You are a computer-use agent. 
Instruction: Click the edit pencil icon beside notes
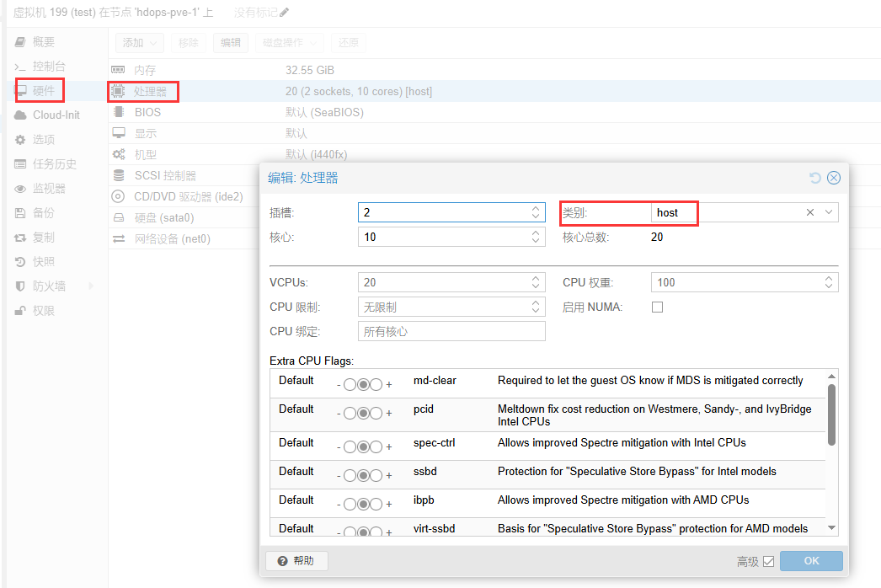point(284,13)
